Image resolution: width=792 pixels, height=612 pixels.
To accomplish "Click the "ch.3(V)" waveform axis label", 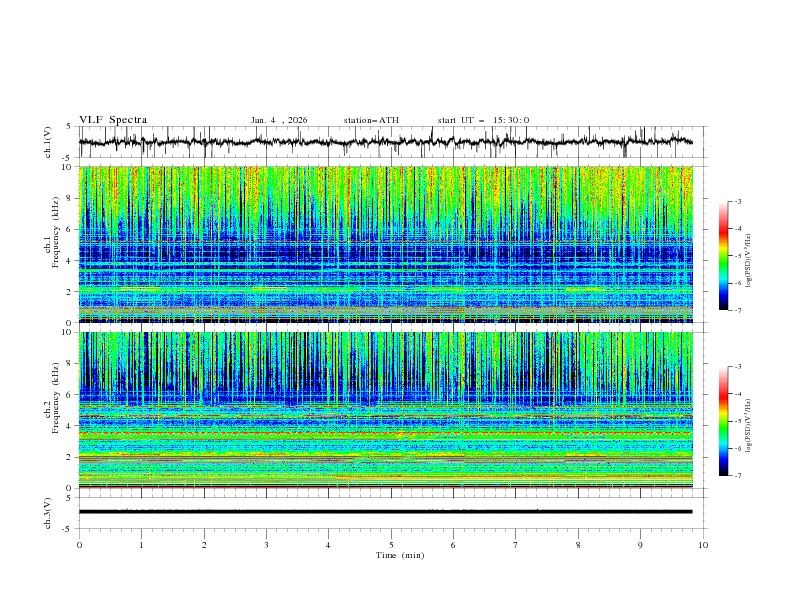I will pyautogui.click(x=48, y=513).
